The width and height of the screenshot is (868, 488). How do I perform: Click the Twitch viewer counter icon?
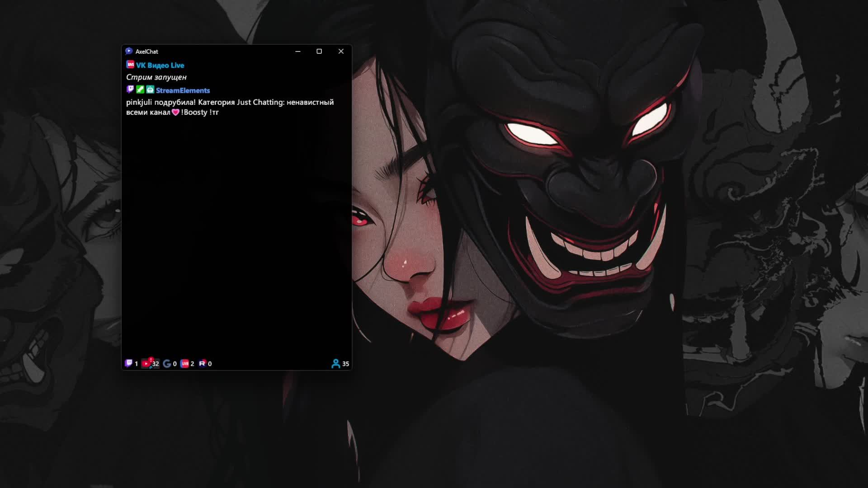click(x=129, y=363)
